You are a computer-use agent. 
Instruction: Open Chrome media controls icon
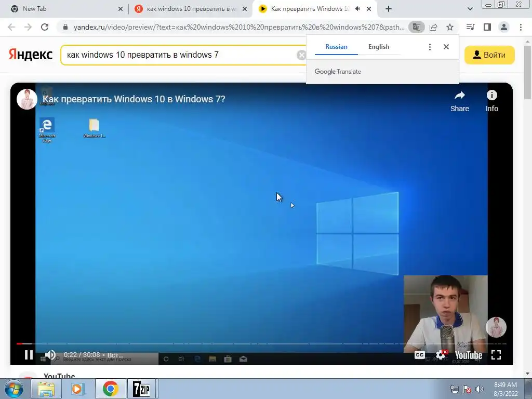[471, 27]
